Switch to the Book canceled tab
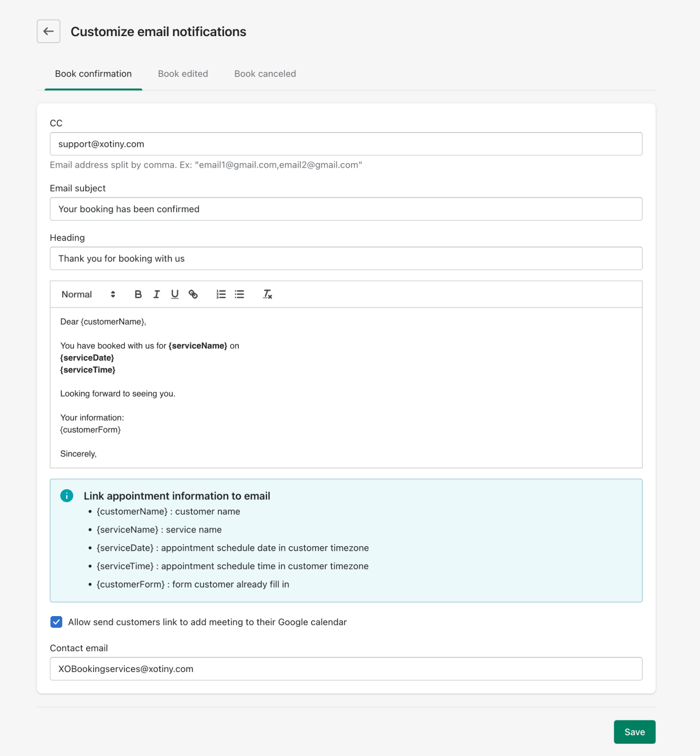 (x=265, y=74)
